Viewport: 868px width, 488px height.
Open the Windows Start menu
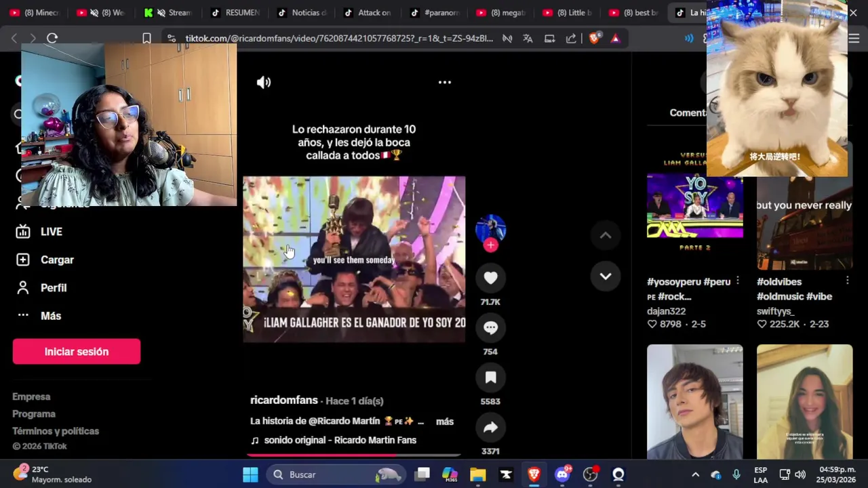coord(250,474)
